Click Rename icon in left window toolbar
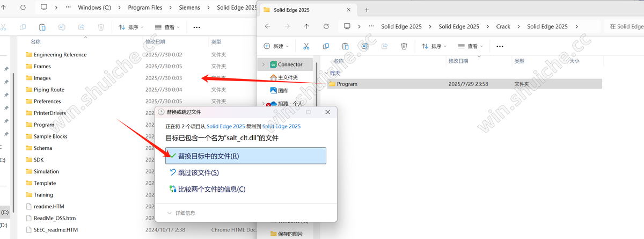This screenshot has width=644, height=239. click(62, 27)
